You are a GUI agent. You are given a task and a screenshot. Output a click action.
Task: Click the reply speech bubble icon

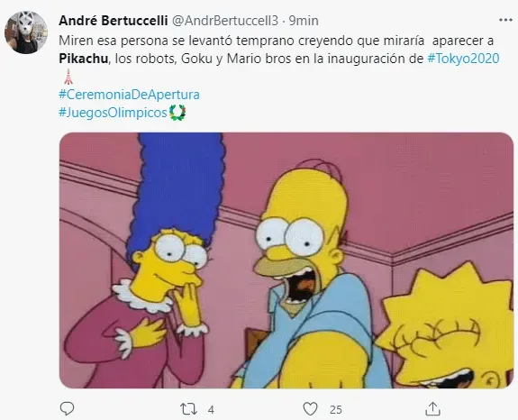point(67,409)
